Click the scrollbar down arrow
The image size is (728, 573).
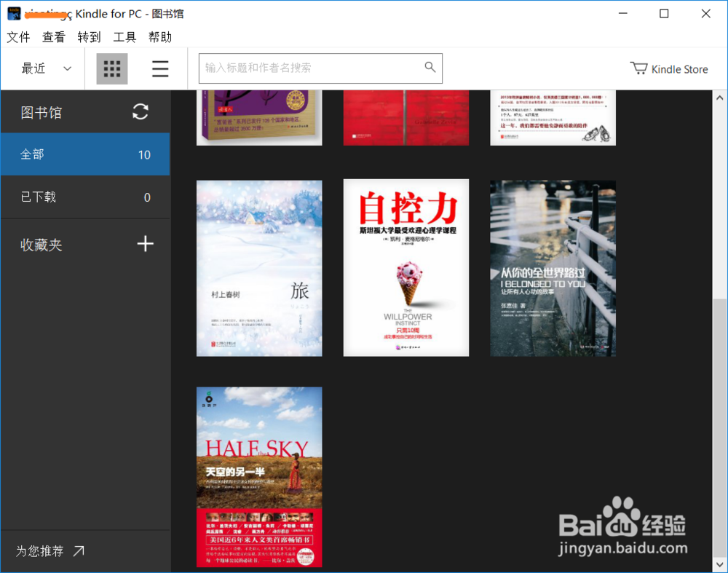click(720, 565)
